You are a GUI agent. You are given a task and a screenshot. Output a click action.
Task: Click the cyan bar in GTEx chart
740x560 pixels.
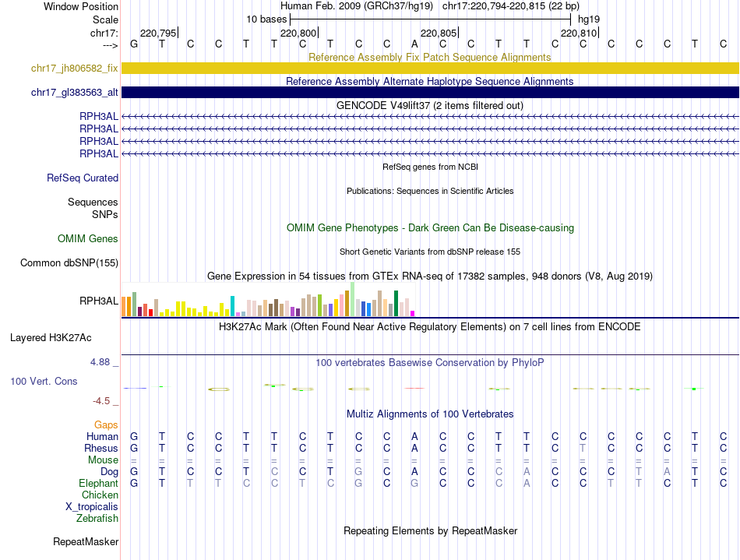click(232, 306)
